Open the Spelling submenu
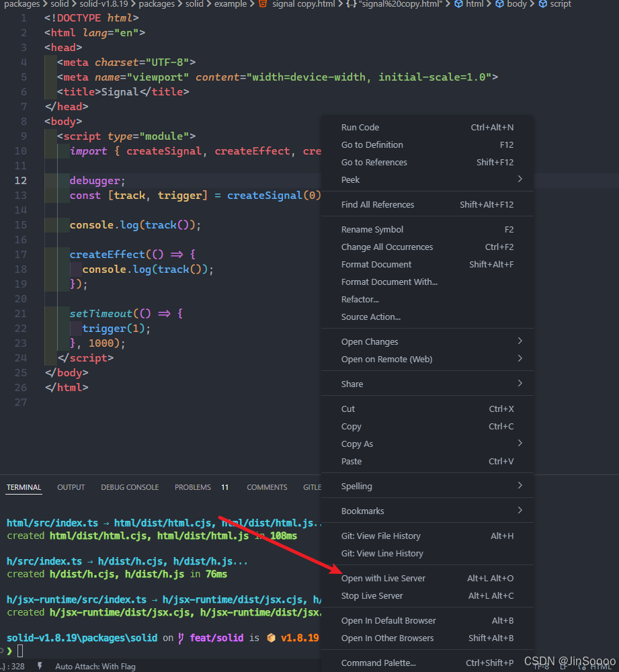Image resolution: width=619 pixels, height=672 pixels. (x=427, y=487)
